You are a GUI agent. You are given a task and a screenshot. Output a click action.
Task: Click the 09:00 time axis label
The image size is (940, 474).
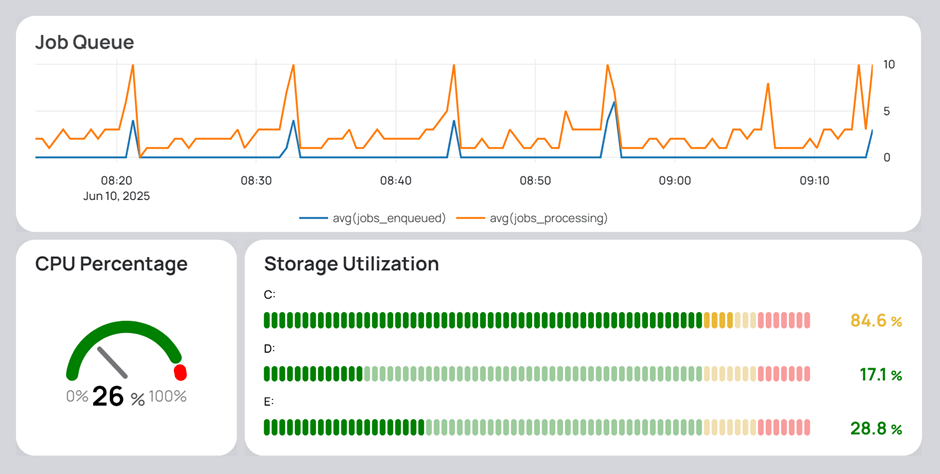tap(675, 180)
